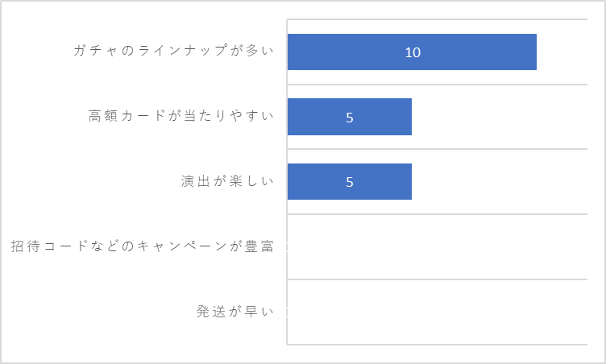Viewport: 606px width, 364px height.
Task: Select the gridline below the ガチャのラインナップが多い bar
Action: point(438,85)
